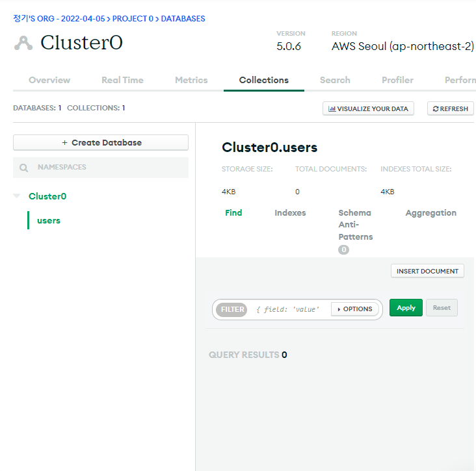
Task: Expand the OPTIONS query settings
Action: pos(354,309)
